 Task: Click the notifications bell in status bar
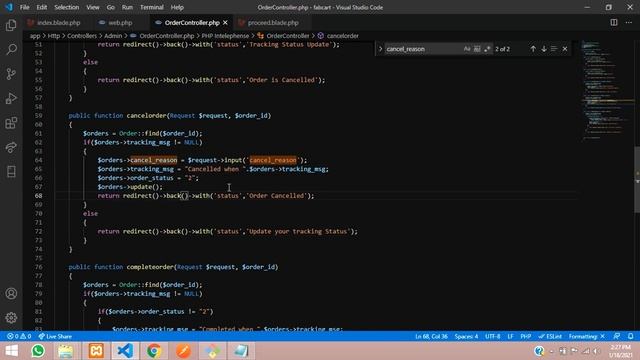pyautogui.click(x=631, y=336)
